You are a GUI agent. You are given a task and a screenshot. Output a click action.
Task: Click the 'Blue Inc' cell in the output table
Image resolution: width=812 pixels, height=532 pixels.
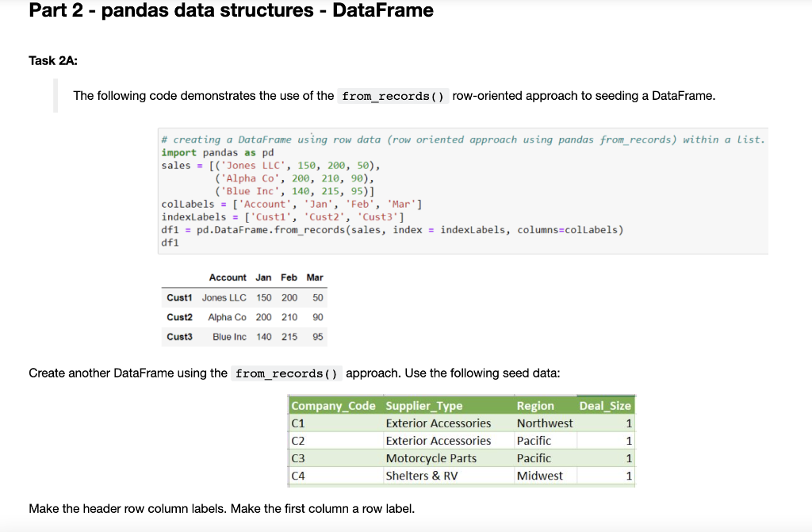[229, 337]
